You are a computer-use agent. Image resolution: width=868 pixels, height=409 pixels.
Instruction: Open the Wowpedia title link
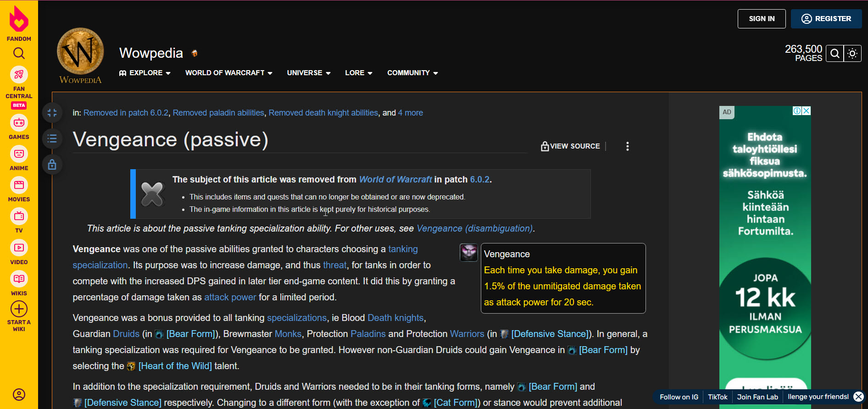coord(151,53)
